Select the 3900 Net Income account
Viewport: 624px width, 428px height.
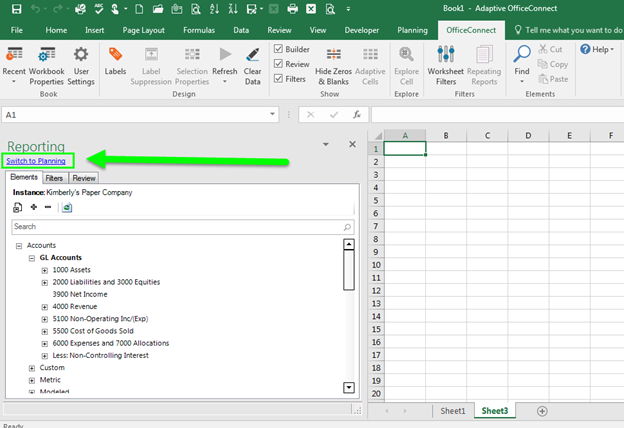80,294
